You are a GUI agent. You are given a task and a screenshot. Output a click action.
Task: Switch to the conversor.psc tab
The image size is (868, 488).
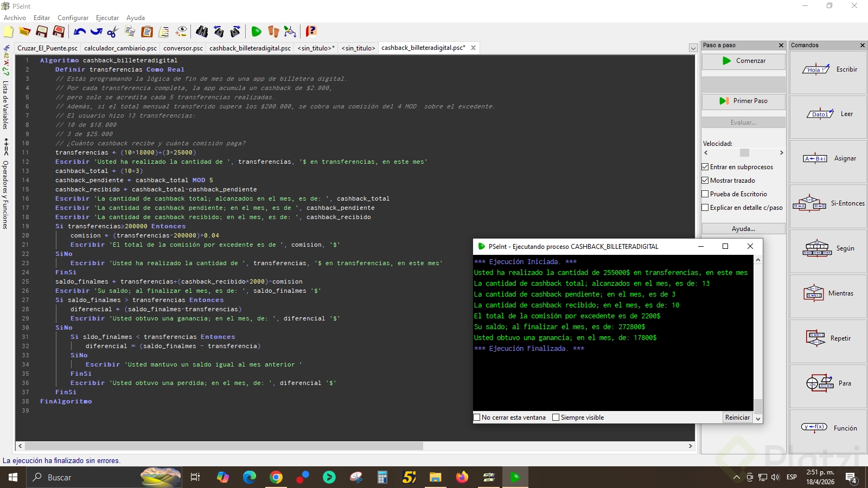(x=183, y=48)
